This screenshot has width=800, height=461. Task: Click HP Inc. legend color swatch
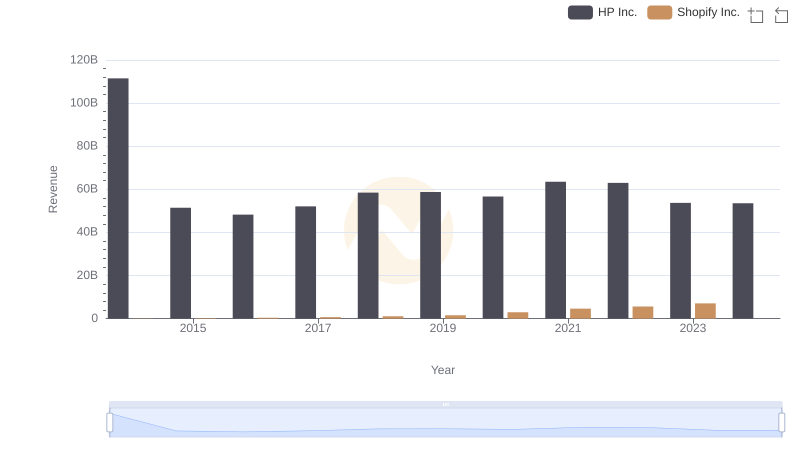(580, 12)
